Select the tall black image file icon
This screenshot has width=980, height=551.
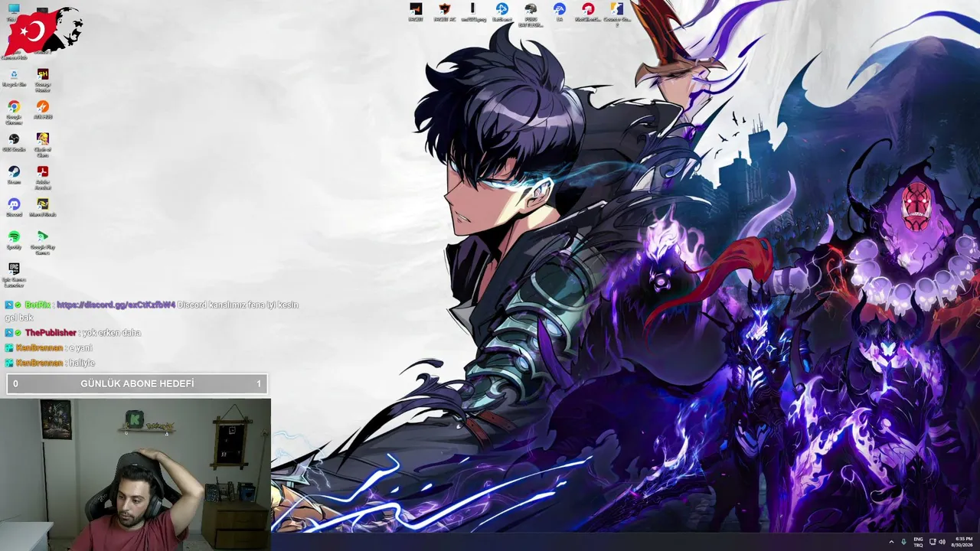click(x=473, y=12)
